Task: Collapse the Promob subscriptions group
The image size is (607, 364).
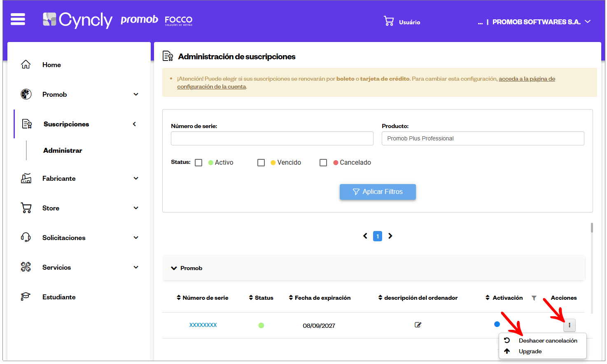Action: point(174,268)
